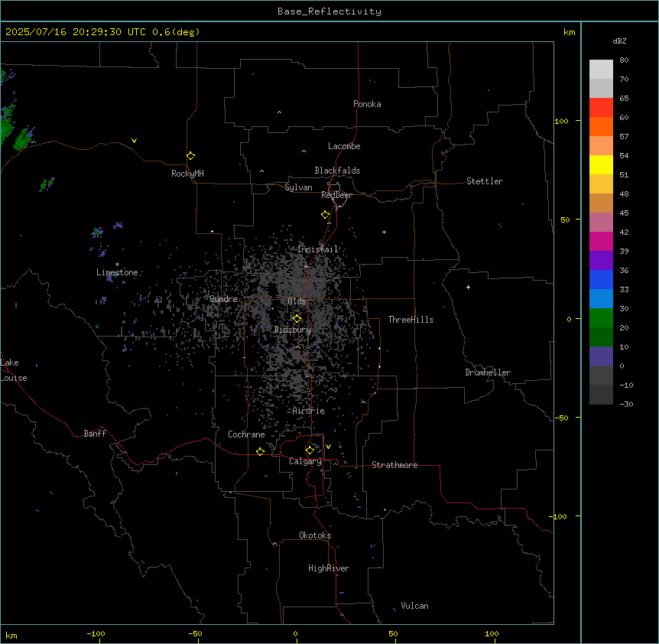Image resolution: width=659 pixels, height=644 pixels.
Task: Click the Okotoks label
Action: coord(315,535)
